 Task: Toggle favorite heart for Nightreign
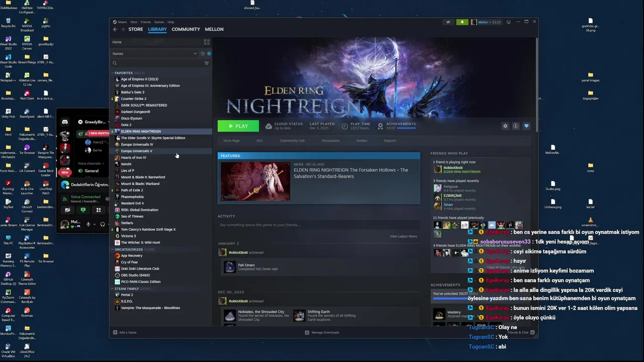pyautogui.click(x=526, y=126)
